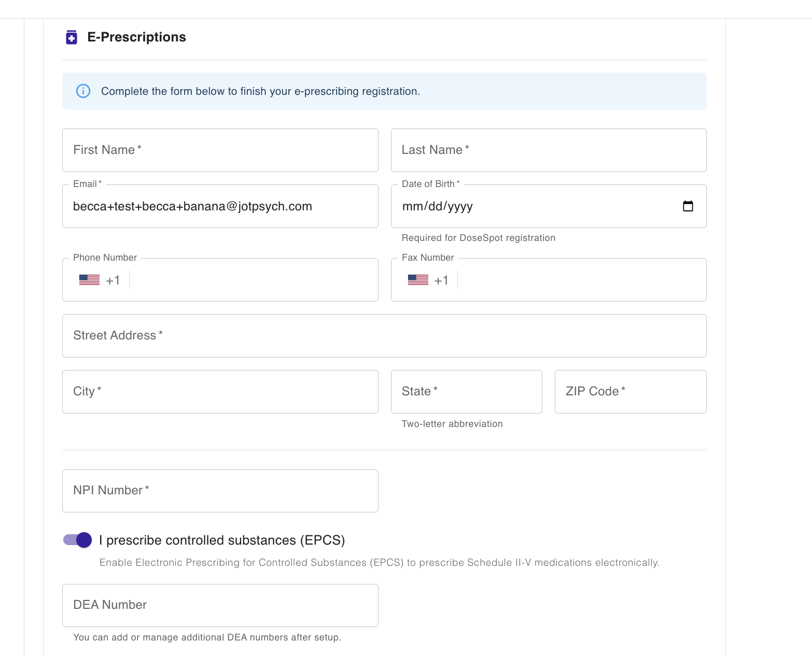This screenshot has width=812, height=656.
Task: Click the US flag in Fax Number
Action: point(418,280)
